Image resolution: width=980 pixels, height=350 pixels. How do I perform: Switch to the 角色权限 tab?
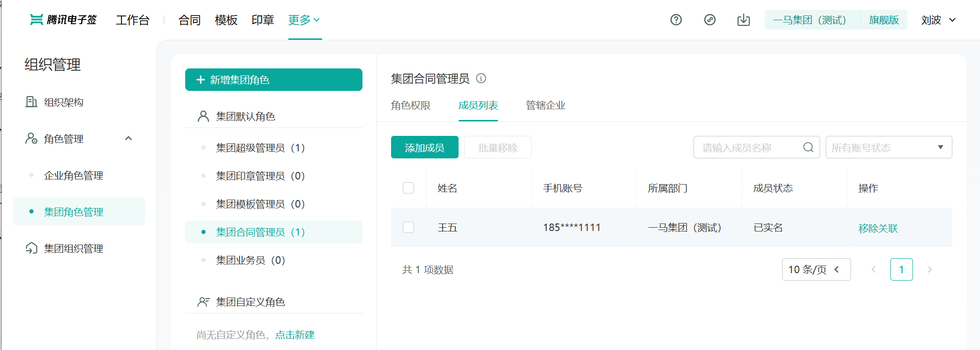[x=411, y=105]
